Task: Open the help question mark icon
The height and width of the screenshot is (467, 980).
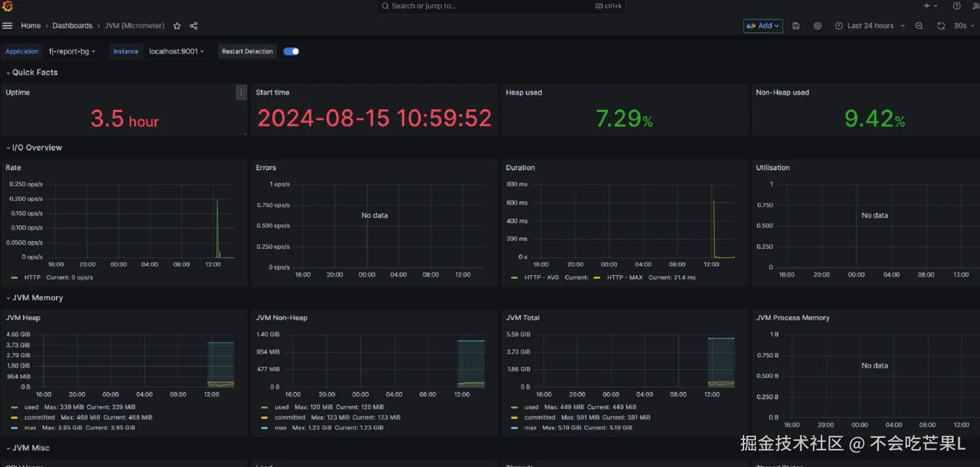Action: 957,6
